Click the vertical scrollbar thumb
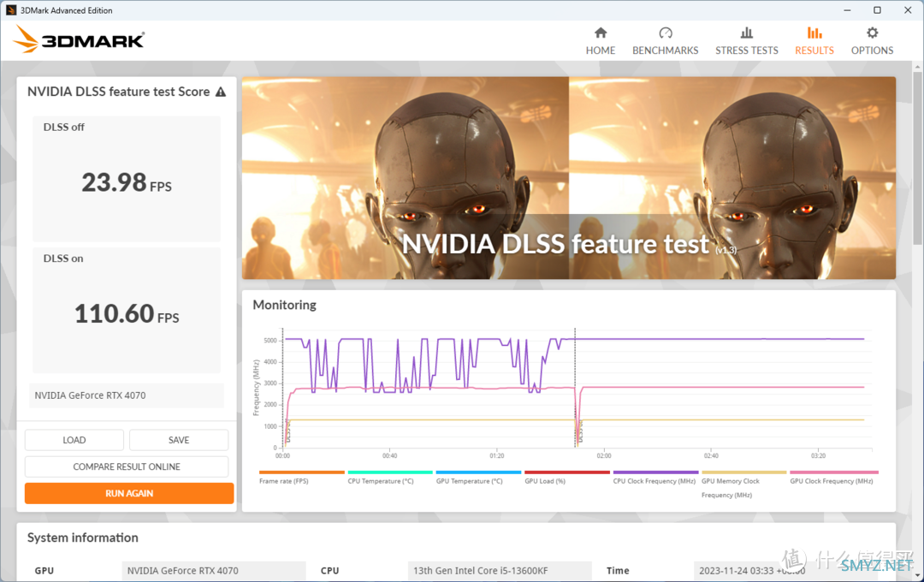924x582 pixels. point(917,158)
